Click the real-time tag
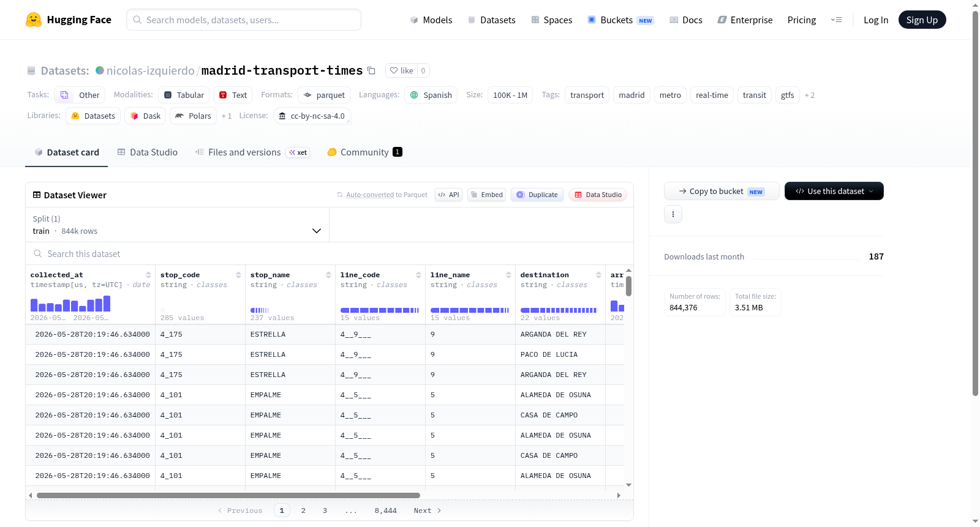This screenshot has width=980, height=527. [712, 95]
